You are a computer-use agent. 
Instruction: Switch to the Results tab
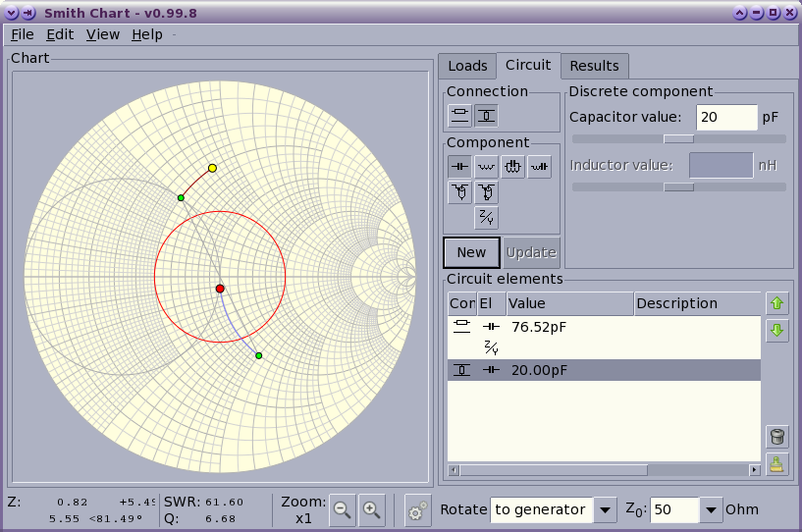pyautogui.click(x=594, y=66)
